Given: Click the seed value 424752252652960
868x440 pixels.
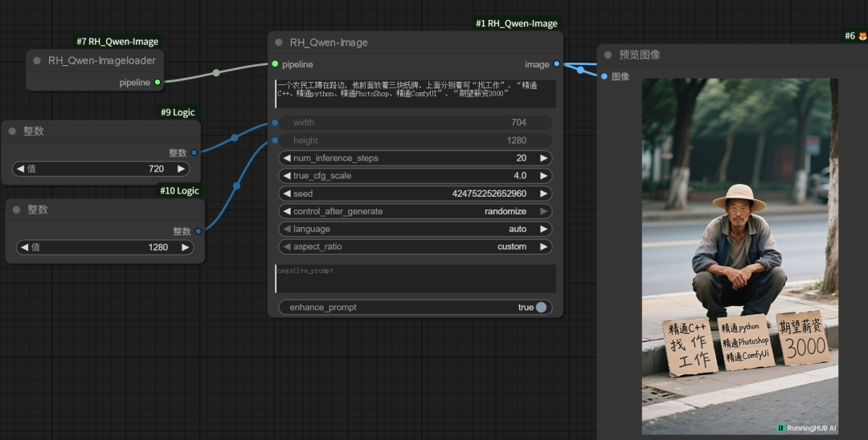Looking at the screenshot, I should [489, 194].
